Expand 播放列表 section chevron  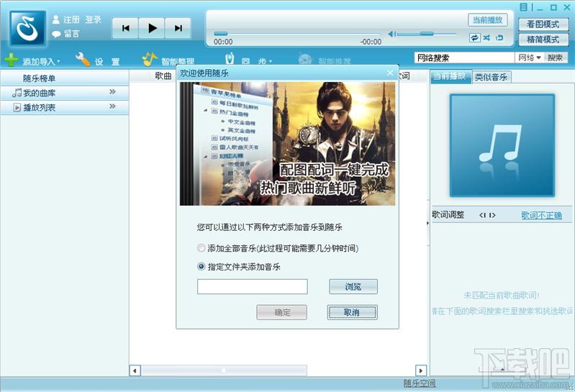112,106
